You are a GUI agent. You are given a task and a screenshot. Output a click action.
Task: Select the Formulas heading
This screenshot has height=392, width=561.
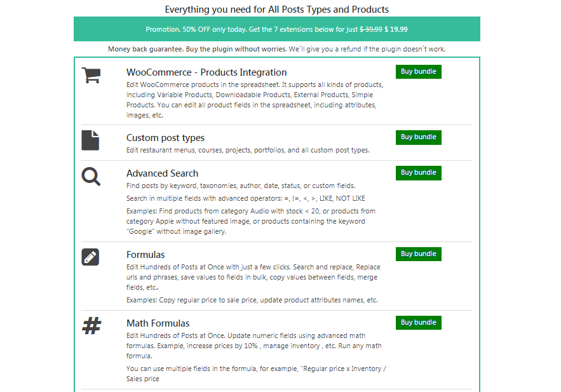click(x=145, y=255)
